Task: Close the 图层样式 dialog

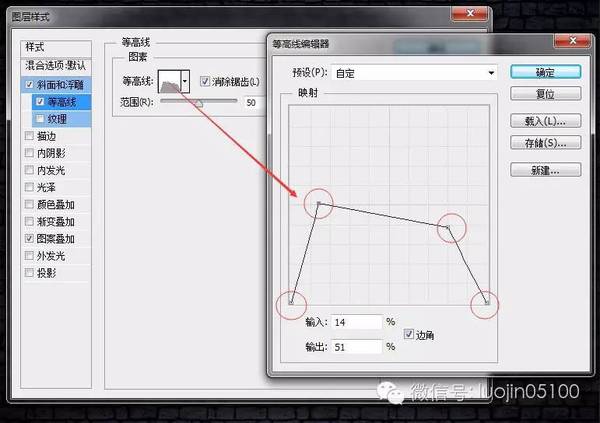Action: tap(470, 14)
